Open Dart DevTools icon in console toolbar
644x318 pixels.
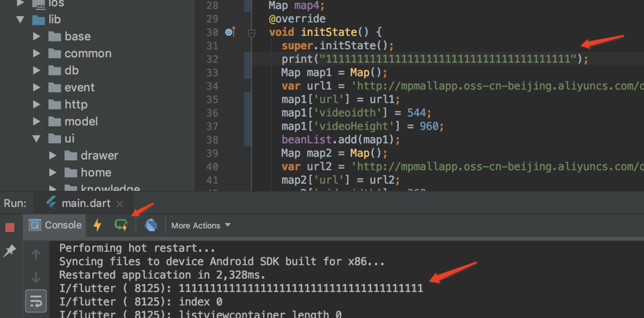tap(151, 225)
